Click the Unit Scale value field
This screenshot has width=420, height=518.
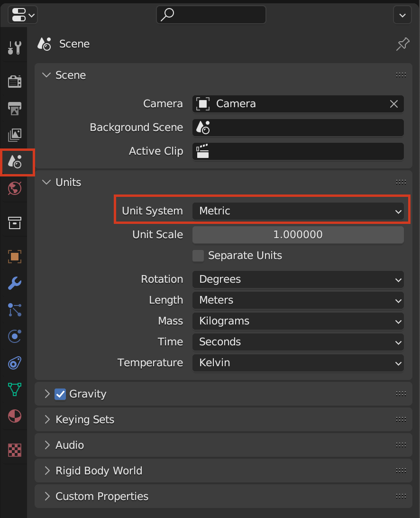[x=298, y=235]
